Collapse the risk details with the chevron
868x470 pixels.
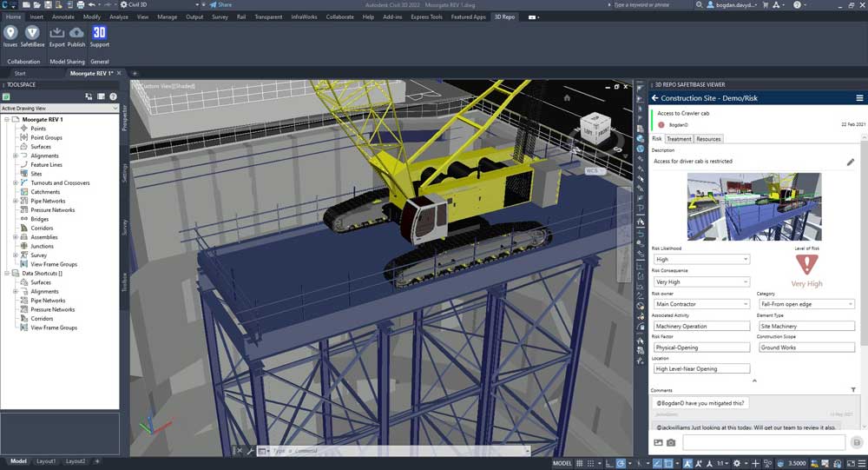tap(754, 381)
